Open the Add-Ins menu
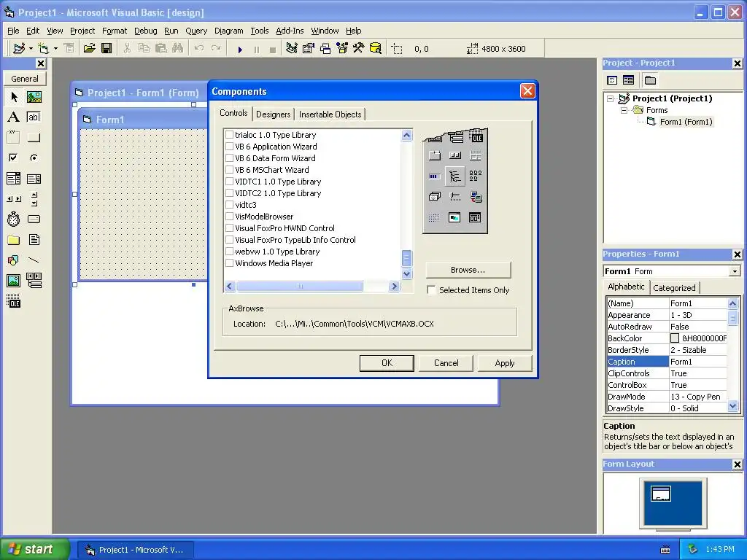 pos(290,31)
